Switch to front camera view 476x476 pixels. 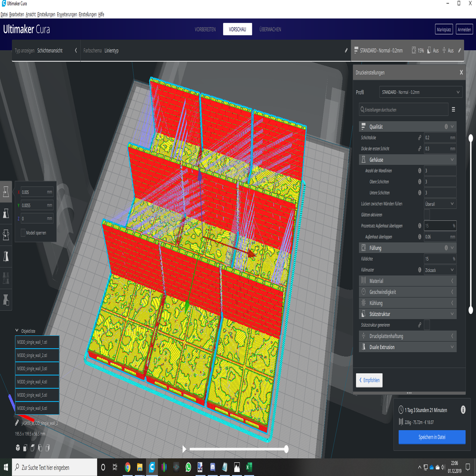click(25, 448)
